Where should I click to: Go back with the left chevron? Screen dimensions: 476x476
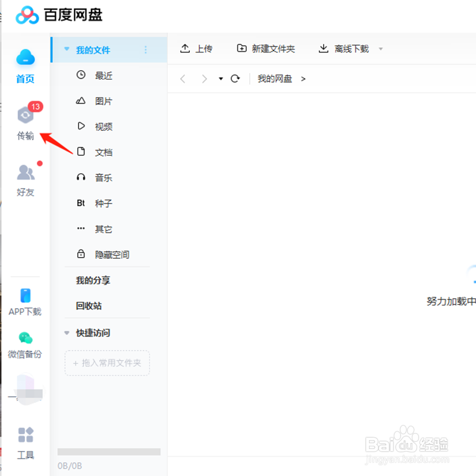click(x=183, y=79)
